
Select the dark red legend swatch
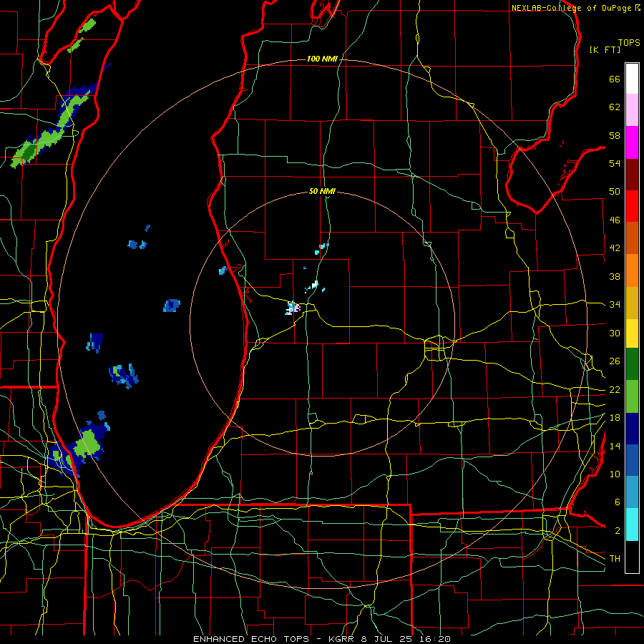tap(632, 175)
